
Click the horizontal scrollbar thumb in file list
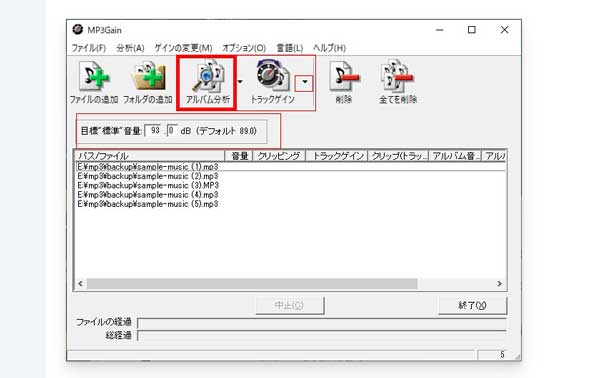252,284
